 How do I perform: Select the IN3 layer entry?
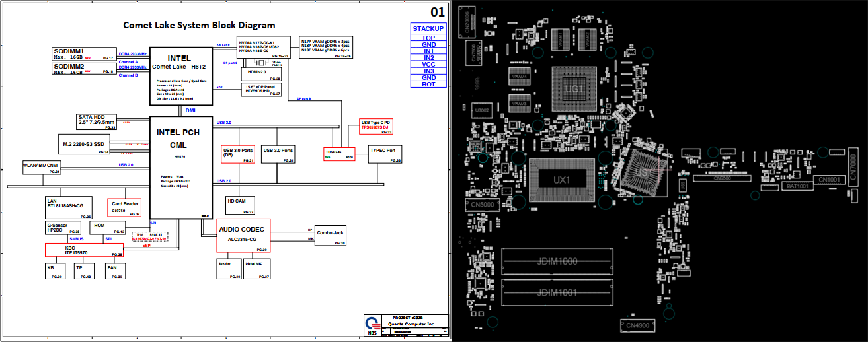pos(428,71)
